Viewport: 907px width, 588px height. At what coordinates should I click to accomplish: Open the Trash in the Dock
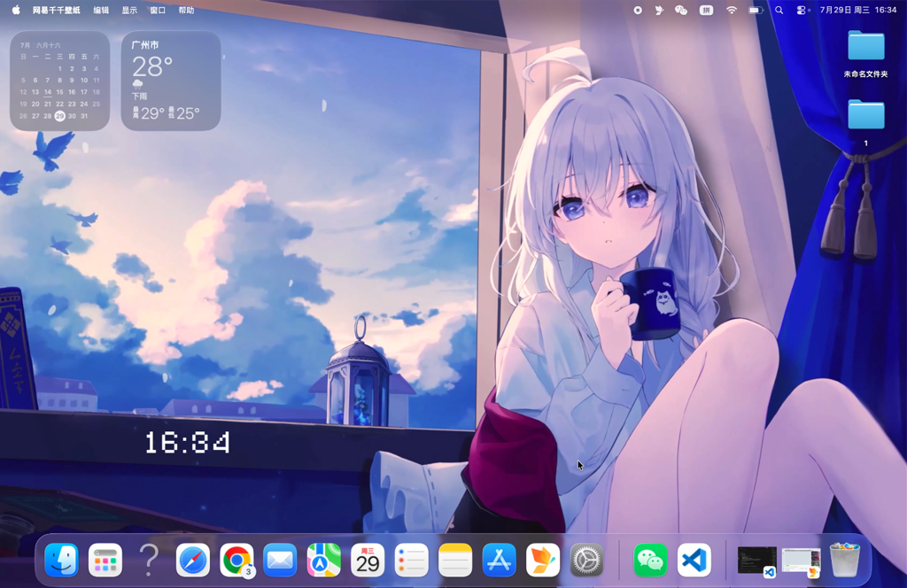(844, 560)
